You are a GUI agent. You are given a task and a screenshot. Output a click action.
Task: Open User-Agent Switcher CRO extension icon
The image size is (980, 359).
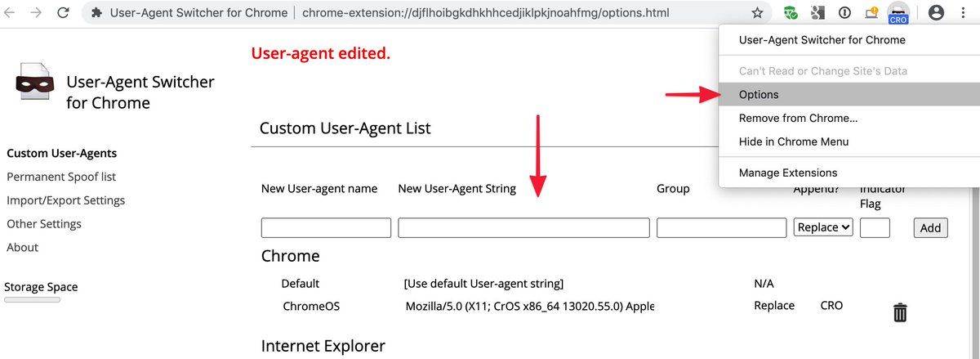coord(898,14)
